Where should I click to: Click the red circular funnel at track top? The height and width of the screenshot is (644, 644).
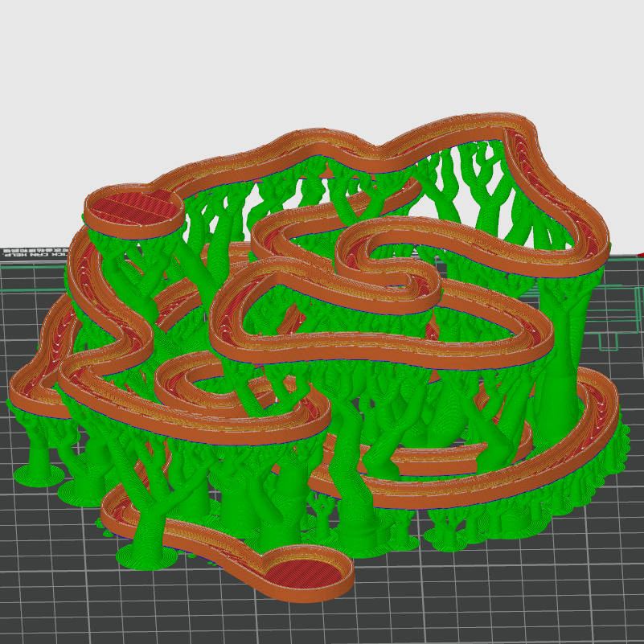tap(133, 207)
